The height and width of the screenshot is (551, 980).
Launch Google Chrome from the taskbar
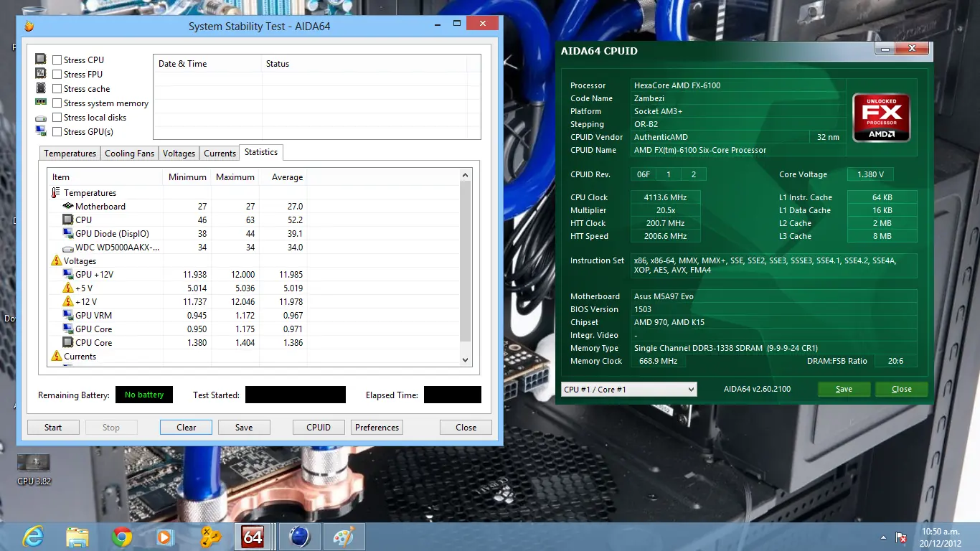pos(122,536)
